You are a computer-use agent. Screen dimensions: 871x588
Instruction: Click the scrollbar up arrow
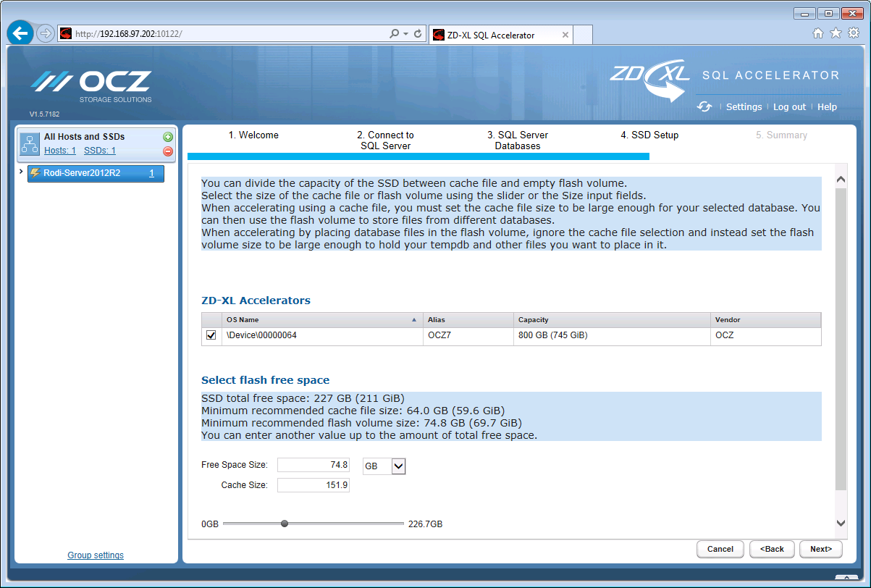(841, 179)
